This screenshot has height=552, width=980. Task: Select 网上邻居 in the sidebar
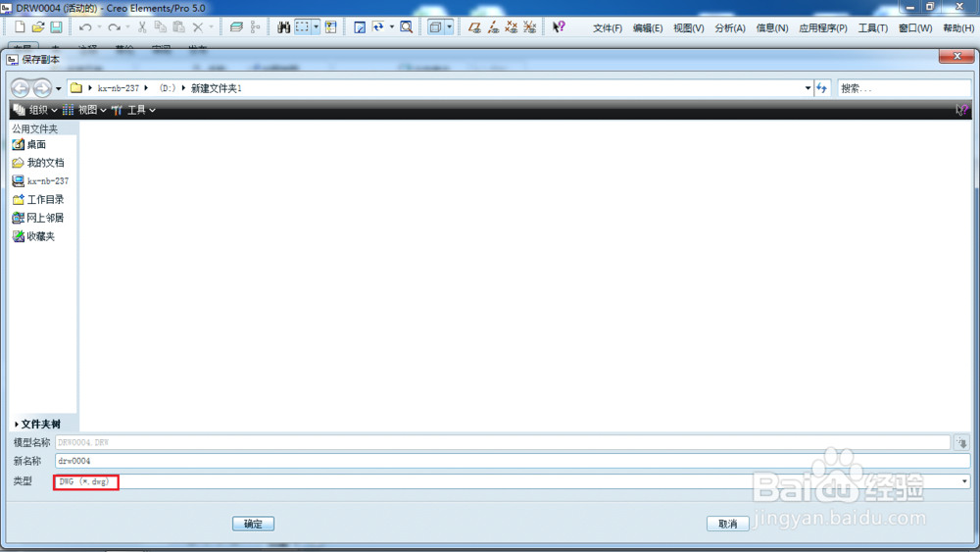point(38,218)
